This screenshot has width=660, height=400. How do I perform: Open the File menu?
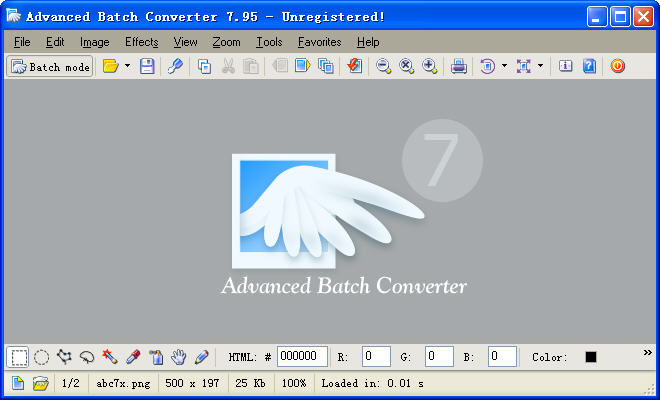[x=22, y=42]
